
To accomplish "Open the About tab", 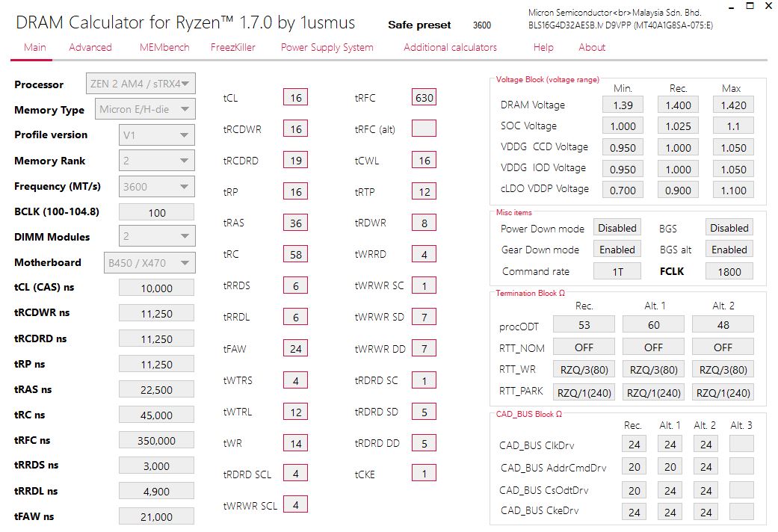I will 592,47.
